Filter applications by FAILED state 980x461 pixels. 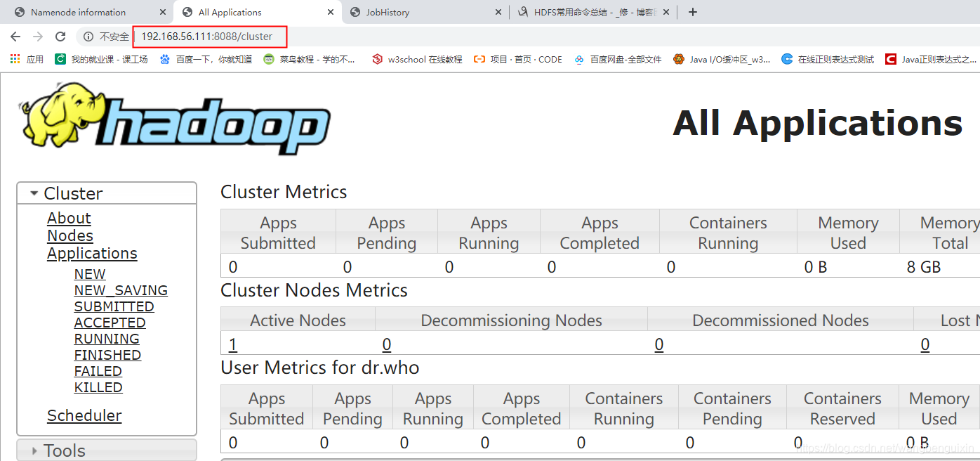pos(98,371)
